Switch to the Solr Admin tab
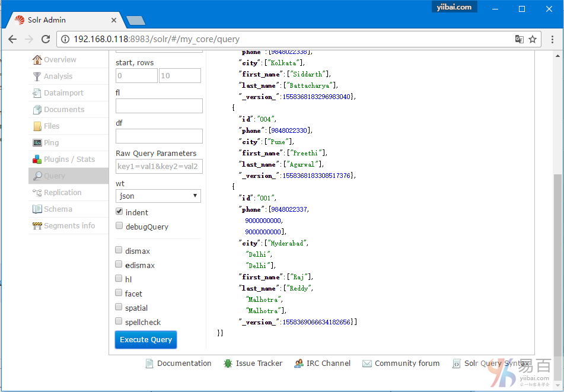This screenshot has height=392, width=564. click(x=65, y=20)
